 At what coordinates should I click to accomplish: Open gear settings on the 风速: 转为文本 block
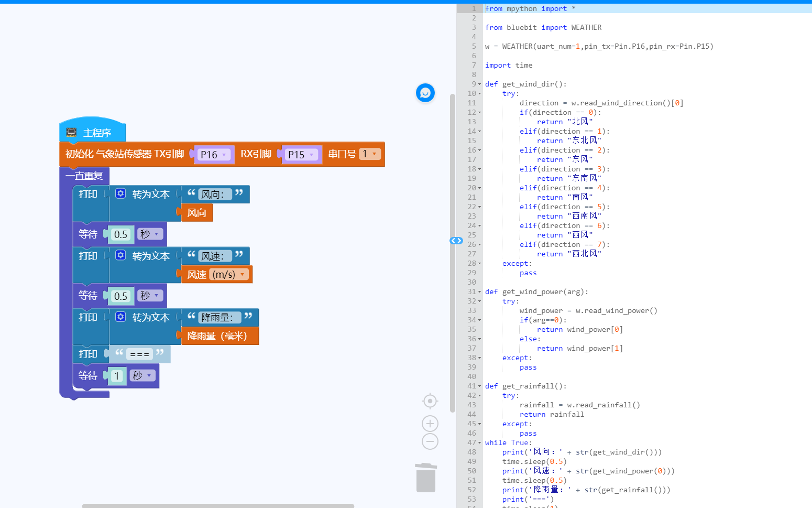(x=120, y=255)
